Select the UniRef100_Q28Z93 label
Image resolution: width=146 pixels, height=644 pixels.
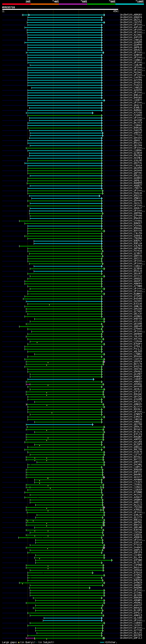pos(131,90)
